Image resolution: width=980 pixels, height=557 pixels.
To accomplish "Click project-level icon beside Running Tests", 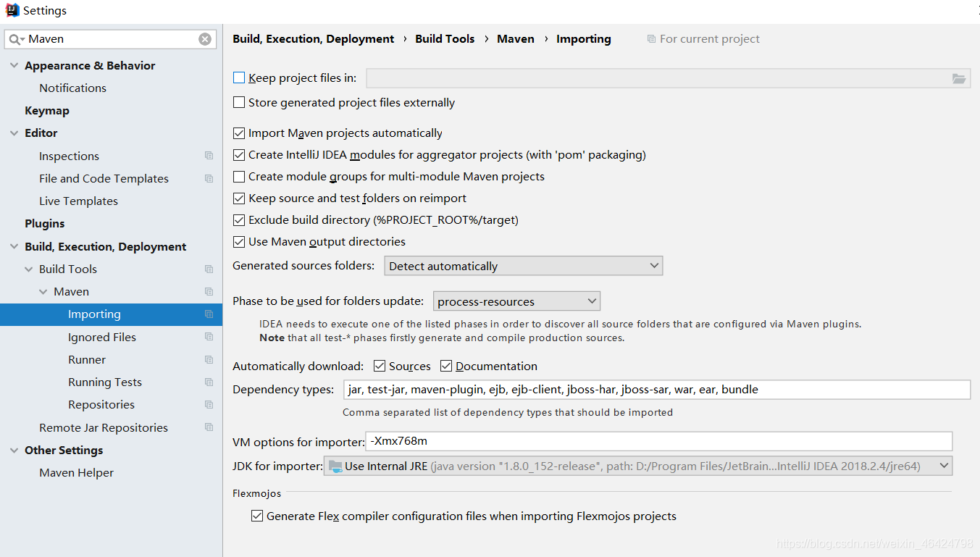I will click(209, 382).
